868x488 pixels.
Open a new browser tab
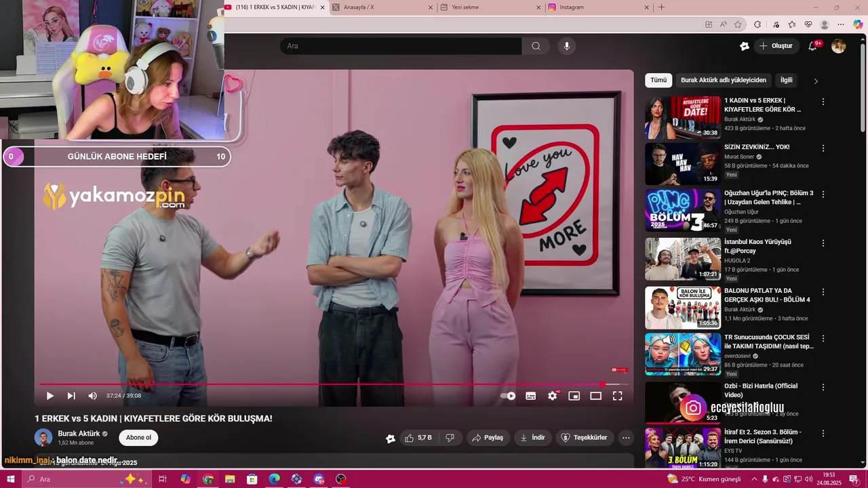[x=661, y=7]
